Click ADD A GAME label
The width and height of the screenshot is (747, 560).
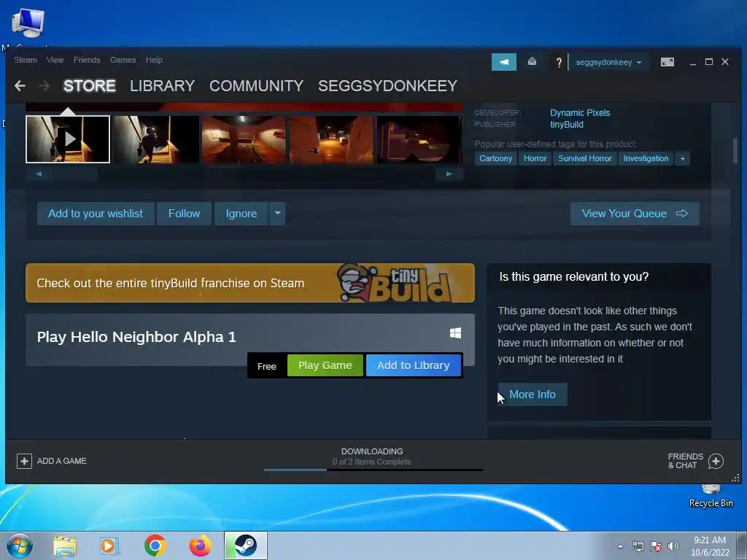[62, 461]
